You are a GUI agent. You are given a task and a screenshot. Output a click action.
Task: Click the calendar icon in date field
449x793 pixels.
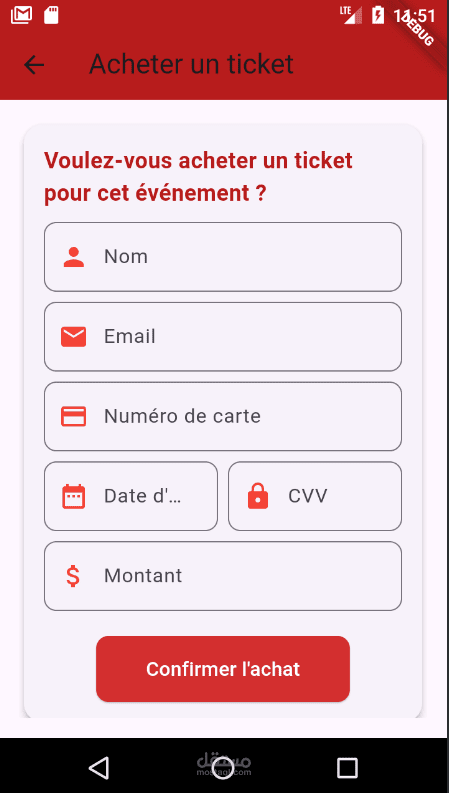74,496
